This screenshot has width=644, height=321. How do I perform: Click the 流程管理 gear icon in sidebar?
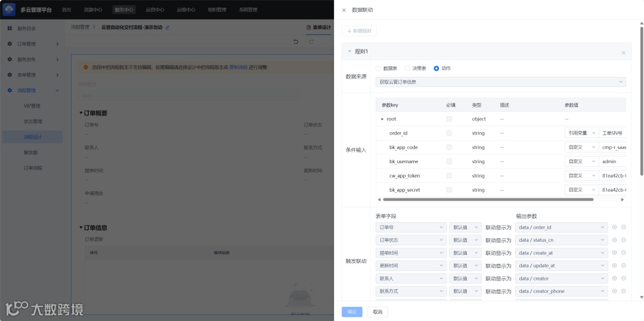tap(10, 90)
